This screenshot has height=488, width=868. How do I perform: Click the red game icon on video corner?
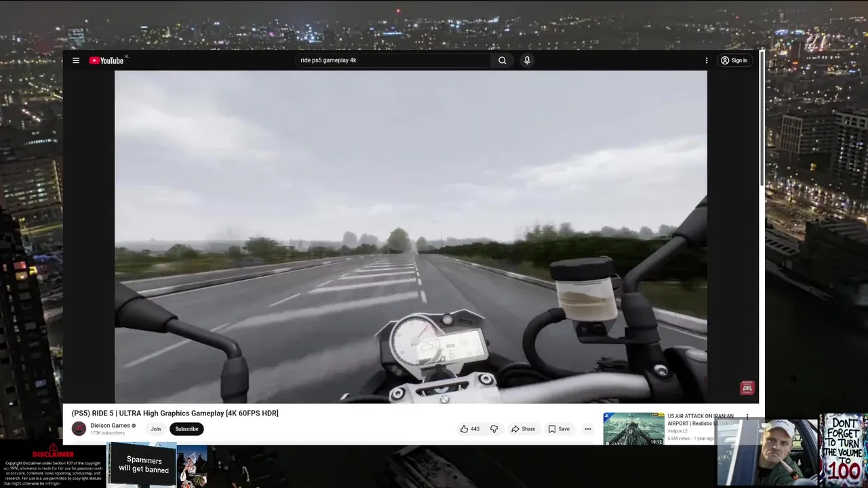pos(747,388)
